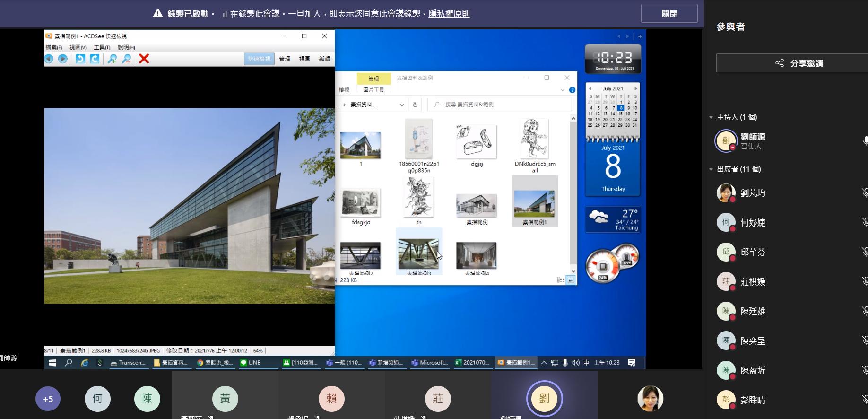Select the th drawing thumbnail
This screenshot has width=868, height=419.
[419, 201]
